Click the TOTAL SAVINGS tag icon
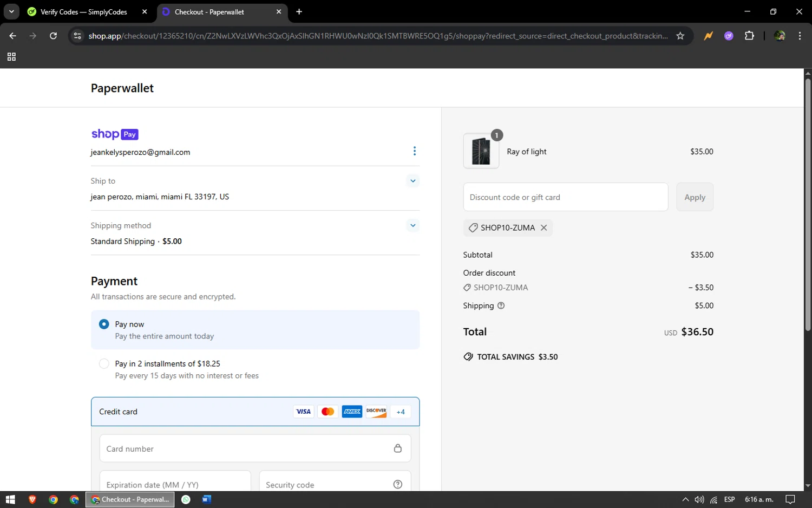Screen dimensions: 812x508 click(468, 357)
